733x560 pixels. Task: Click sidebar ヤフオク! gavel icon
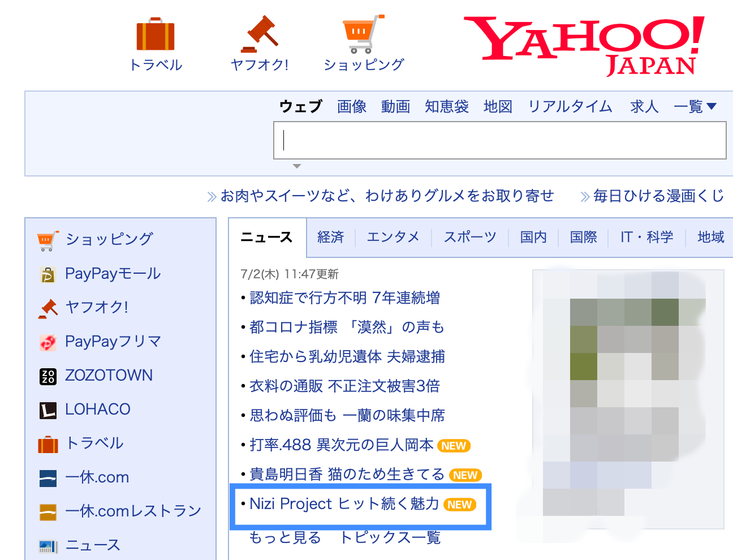(48, 308)
